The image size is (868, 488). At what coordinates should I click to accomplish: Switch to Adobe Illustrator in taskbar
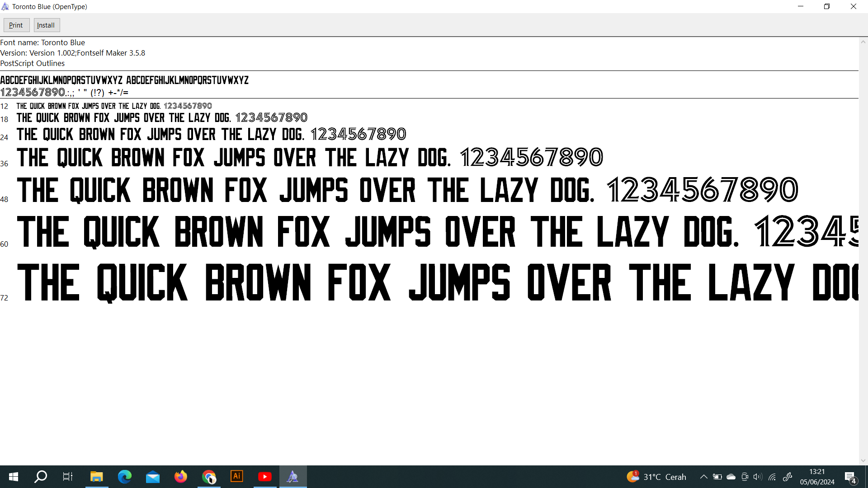coord(237,477)
